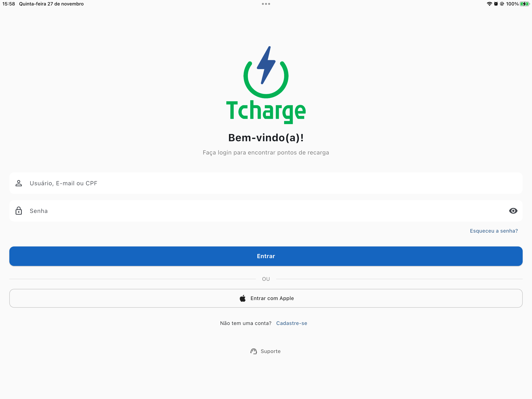Tap the padlock icon in password field
The height and width of the screenshot is (399, 532).
pos(18,211)
